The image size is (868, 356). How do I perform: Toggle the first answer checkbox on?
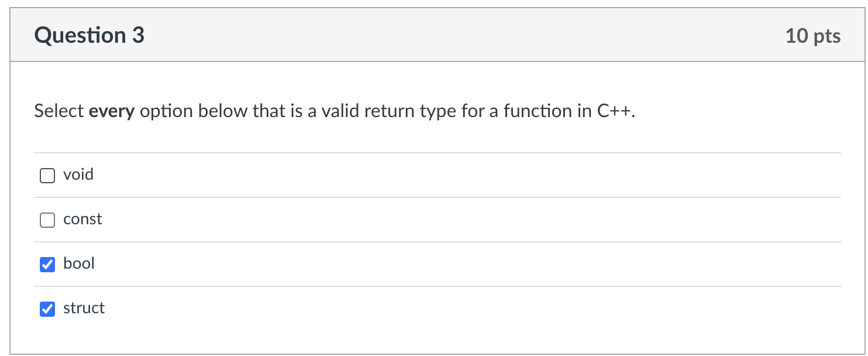(x=47, y=174)
